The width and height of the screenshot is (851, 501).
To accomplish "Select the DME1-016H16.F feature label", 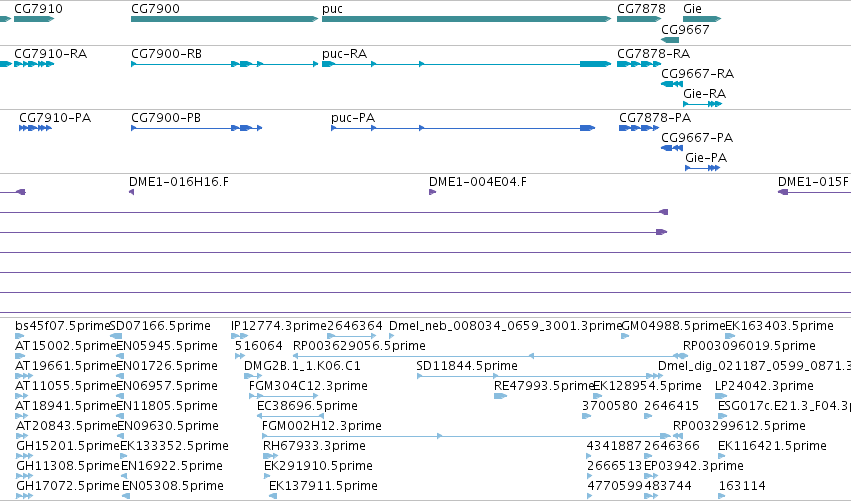I will coord(179,182).
